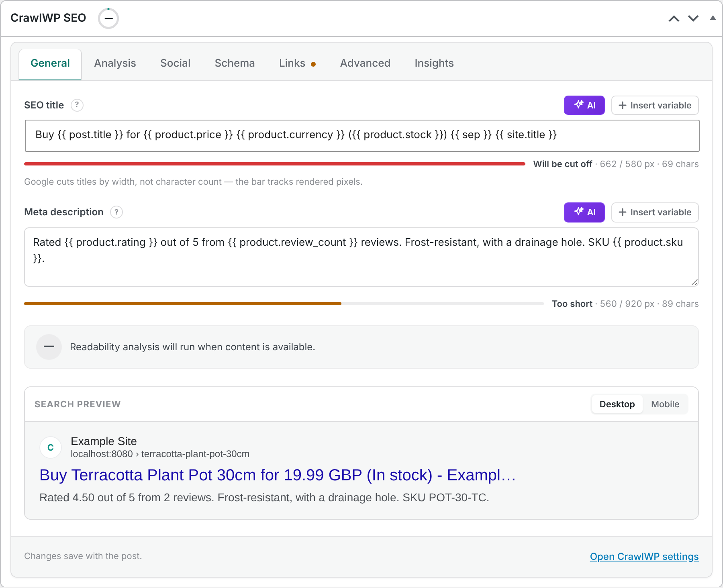Screen dimensions: 723x588
Task: Open Meta description help icon
Action: (116, 212)
